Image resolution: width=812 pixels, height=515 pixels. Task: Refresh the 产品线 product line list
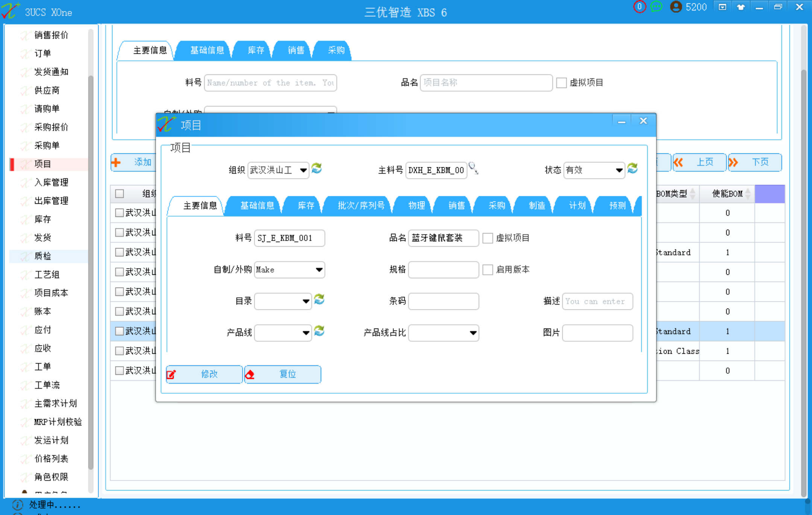point(319,331)
